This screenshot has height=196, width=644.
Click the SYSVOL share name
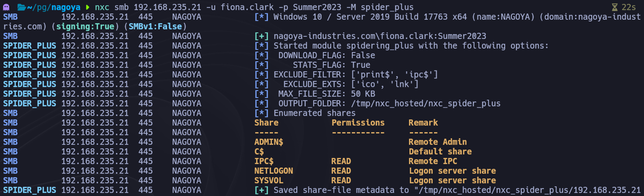(x=269, y=181)
